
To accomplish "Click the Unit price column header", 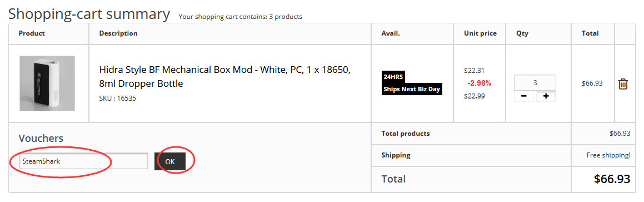I will 480,33.
